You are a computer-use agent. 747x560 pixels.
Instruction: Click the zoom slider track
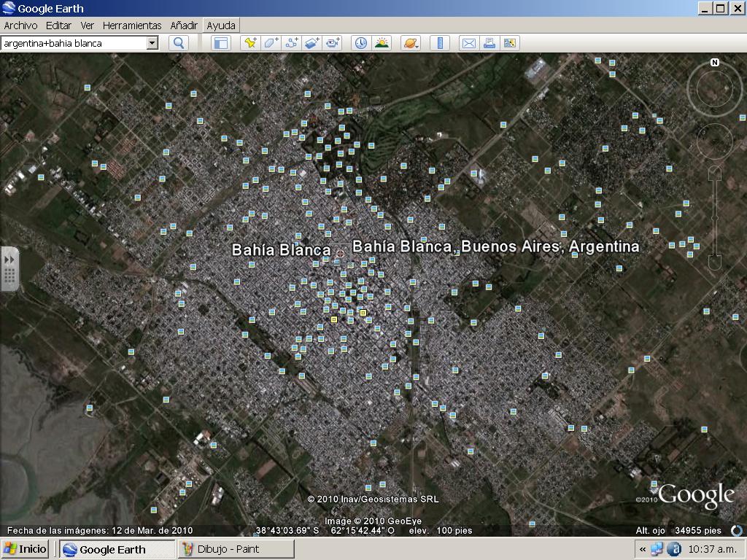point(715,217)
